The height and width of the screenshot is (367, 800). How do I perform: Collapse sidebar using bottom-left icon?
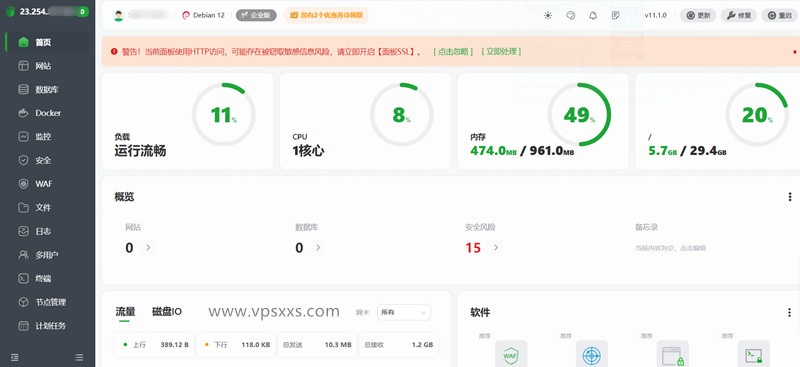(14, 357)
